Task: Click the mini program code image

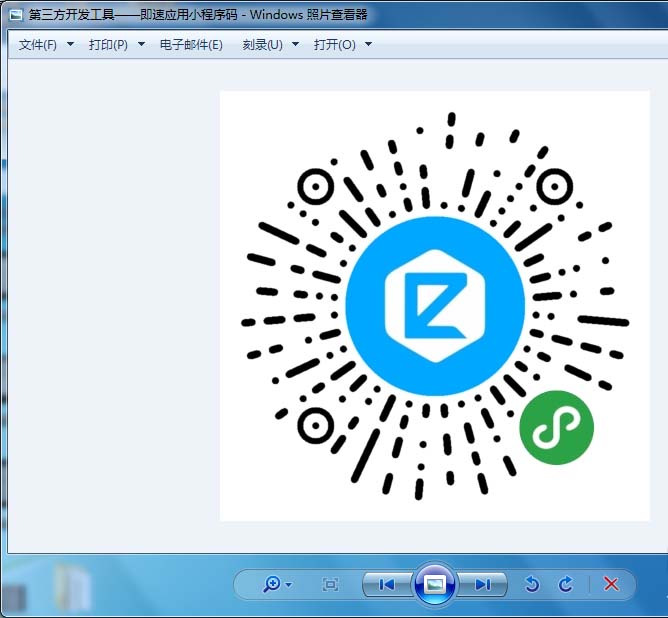Action: click(435, 305)
